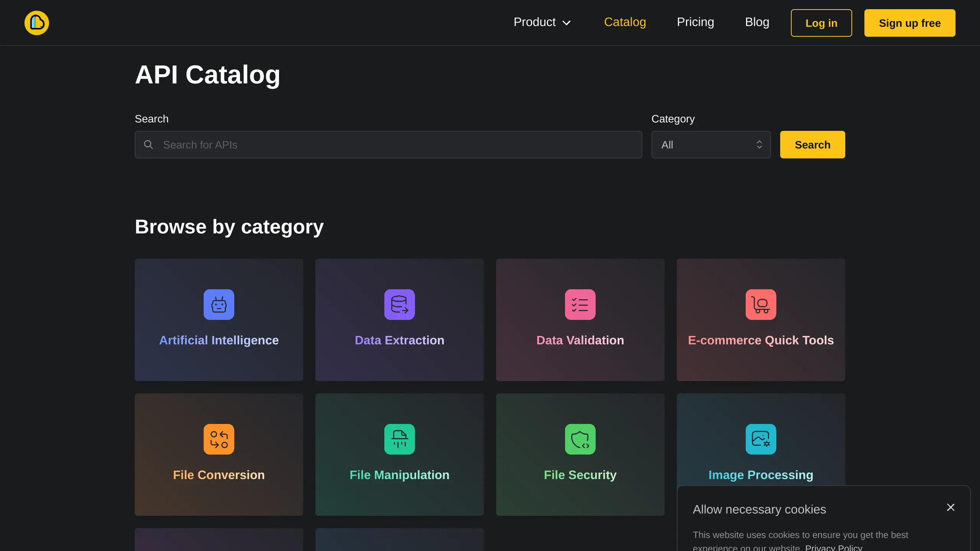This screenshot has width=980, height=551.
Task: Click the Log in button
Action: [821, 23]
